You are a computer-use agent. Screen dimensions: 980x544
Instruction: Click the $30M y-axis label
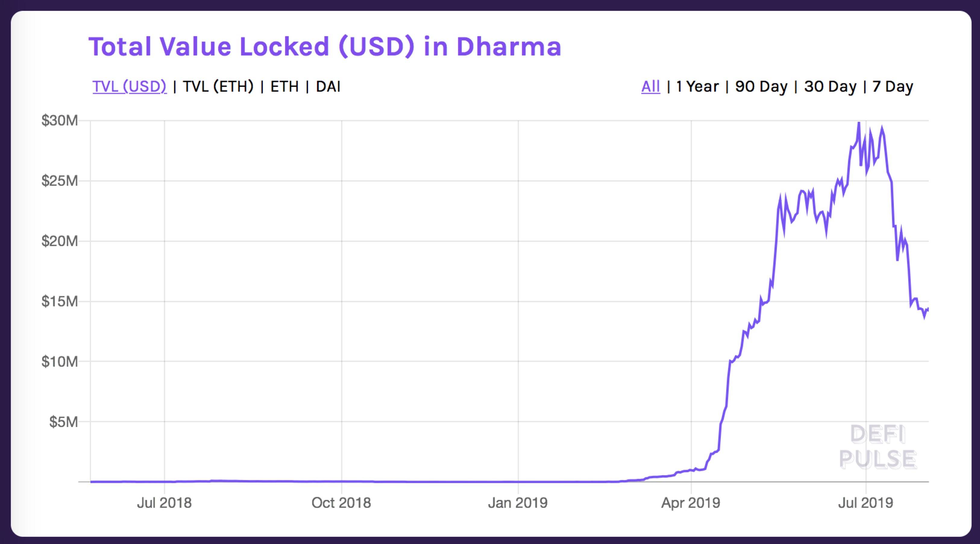pyautogui.click(x=60, y=121)
